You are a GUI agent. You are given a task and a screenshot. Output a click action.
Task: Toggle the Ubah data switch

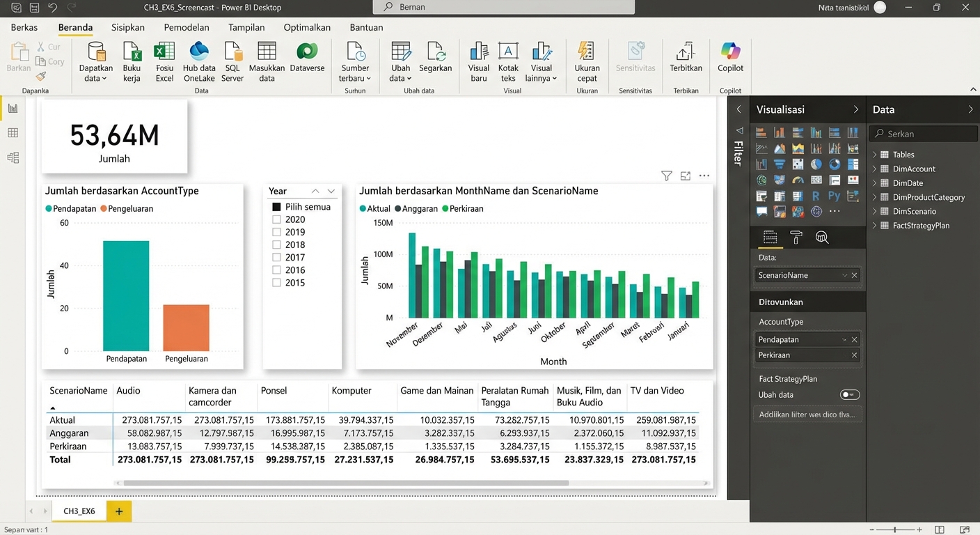(849, 394)
